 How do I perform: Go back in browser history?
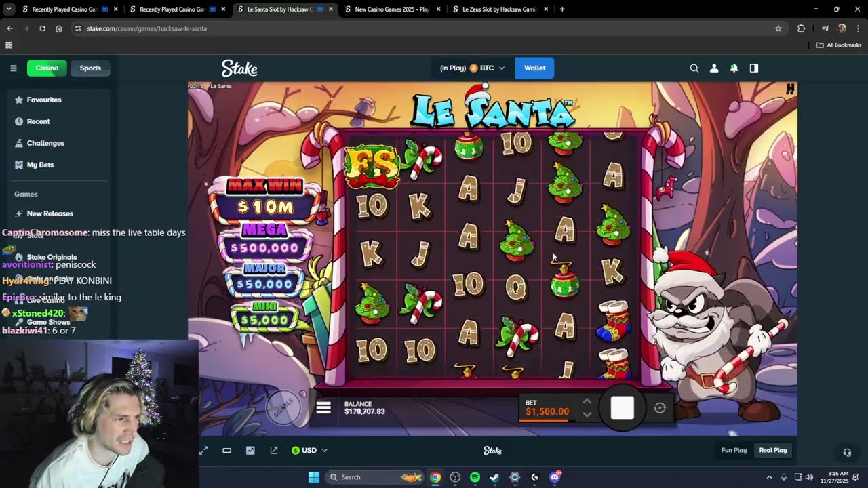9,28
